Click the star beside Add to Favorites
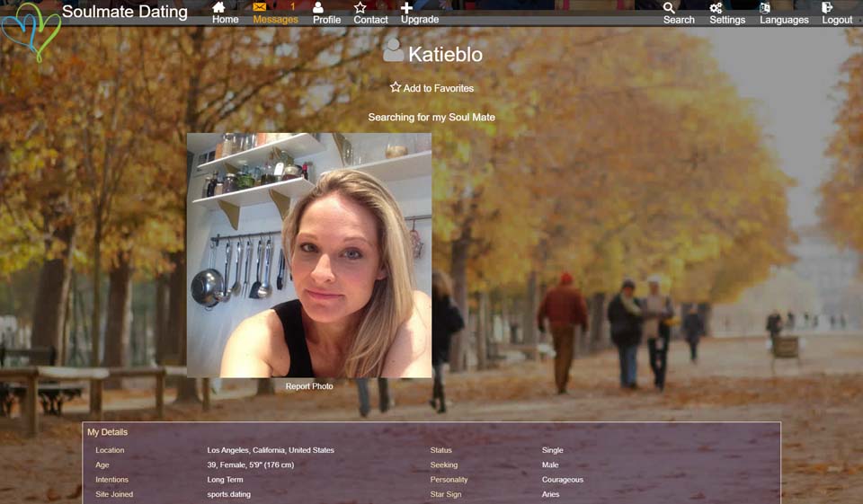This screenshot has width=863, height=504. pos(396,87)
